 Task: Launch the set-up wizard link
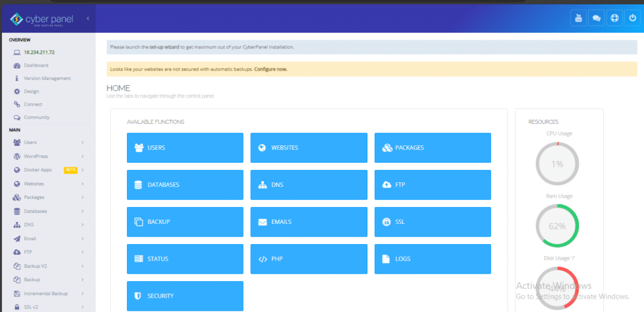(164, 47)
